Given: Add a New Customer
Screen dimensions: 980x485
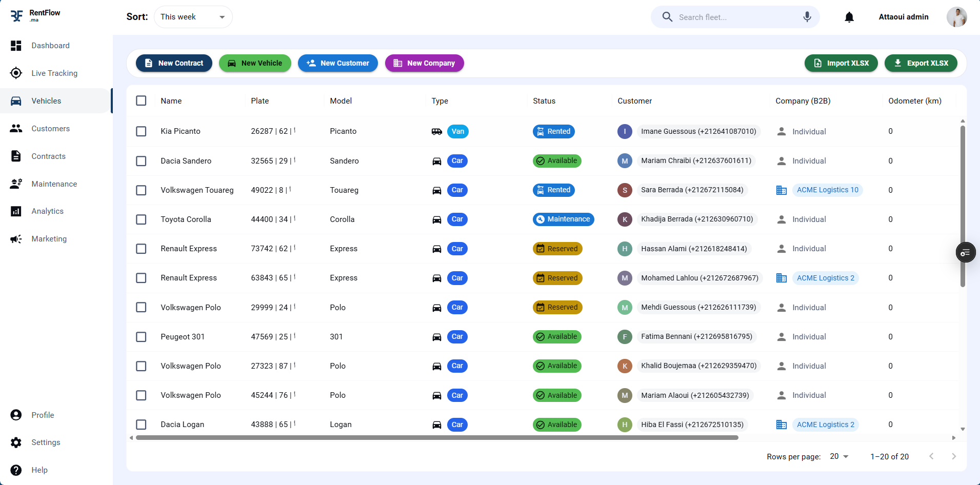Looking at the screenshot, I should [x=338, y=63].
